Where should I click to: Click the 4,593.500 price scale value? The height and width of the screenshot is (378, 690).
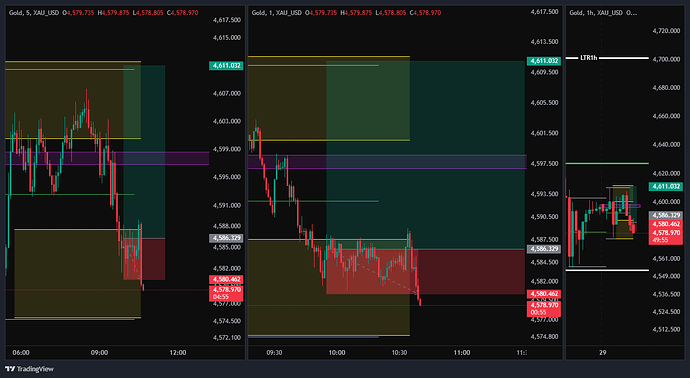point(544,194)
